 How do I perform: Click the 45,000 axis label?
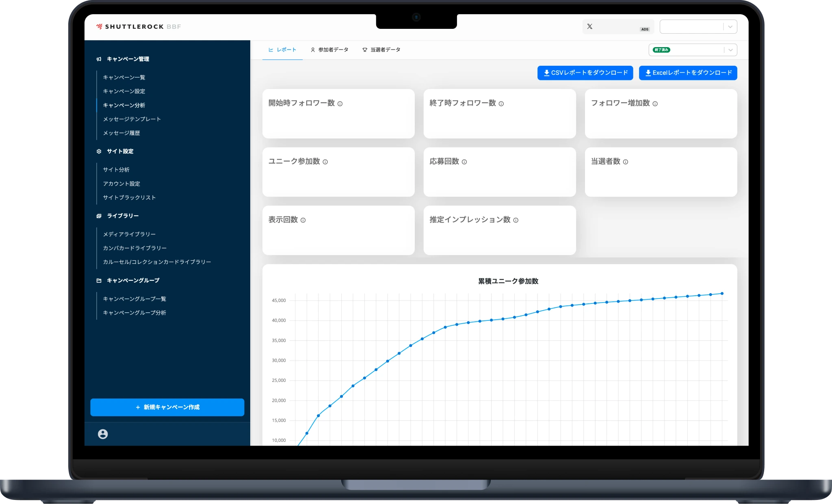279,301
